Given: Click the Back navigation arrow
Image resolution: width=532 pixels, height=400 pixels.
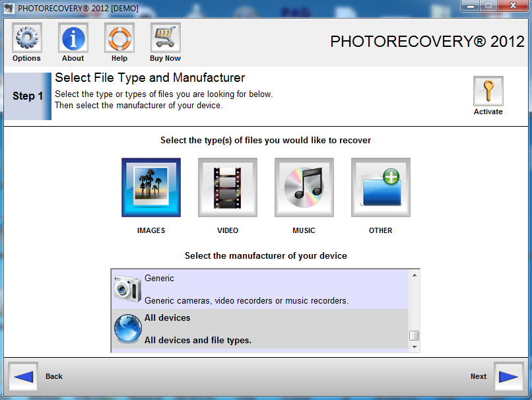Looking at the screenshot, I should (x=23, y=376).
